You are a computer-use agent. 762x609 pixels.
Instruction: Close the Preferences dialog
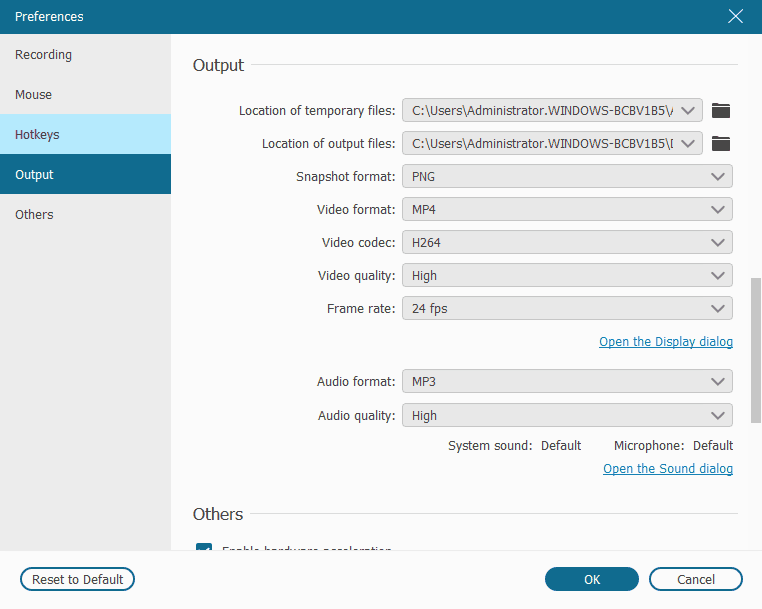pyautogui.click(x=735, y=17)
